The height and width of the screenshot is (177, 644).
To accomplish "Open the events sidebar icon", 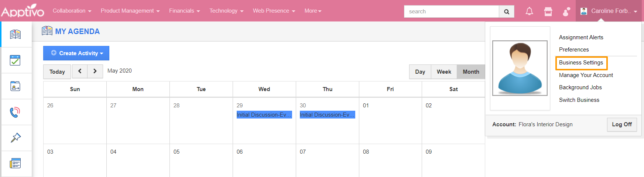I will tap(16, 86).
